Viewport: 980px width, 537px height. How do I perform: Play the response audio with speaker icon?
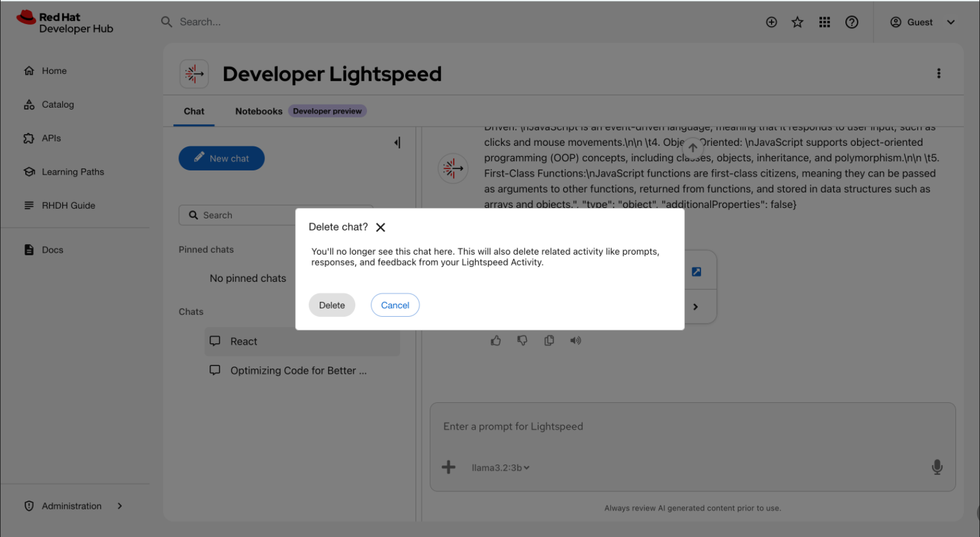pos(575,341)
